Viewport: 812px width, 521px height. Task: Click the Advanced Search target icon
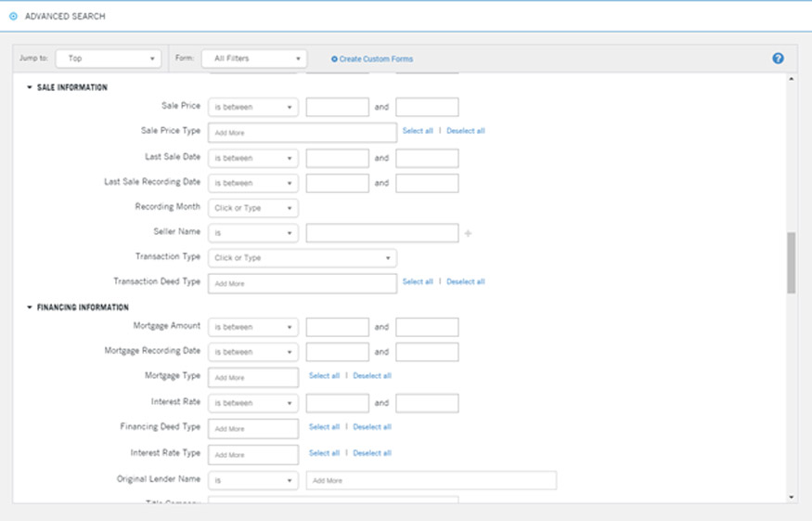[14, 16]
